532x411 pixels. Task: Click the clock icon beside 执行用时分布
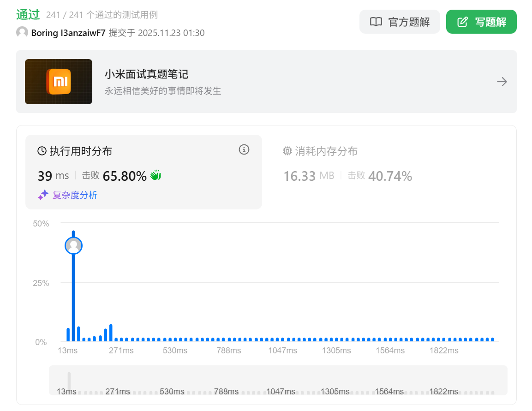(x=42, y=151)
